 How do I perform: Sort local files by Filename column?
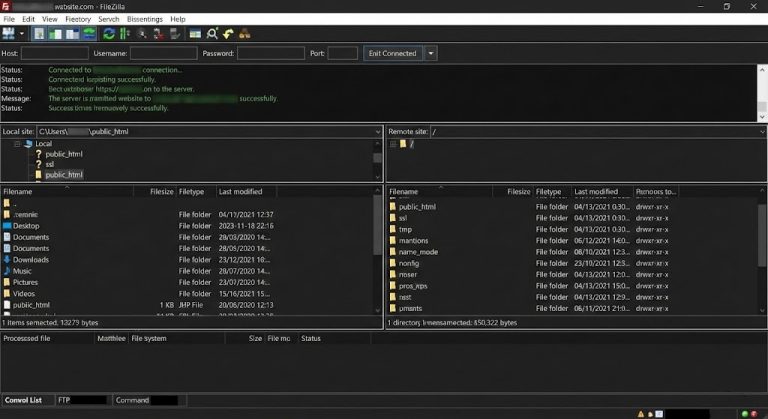[67, 192]
